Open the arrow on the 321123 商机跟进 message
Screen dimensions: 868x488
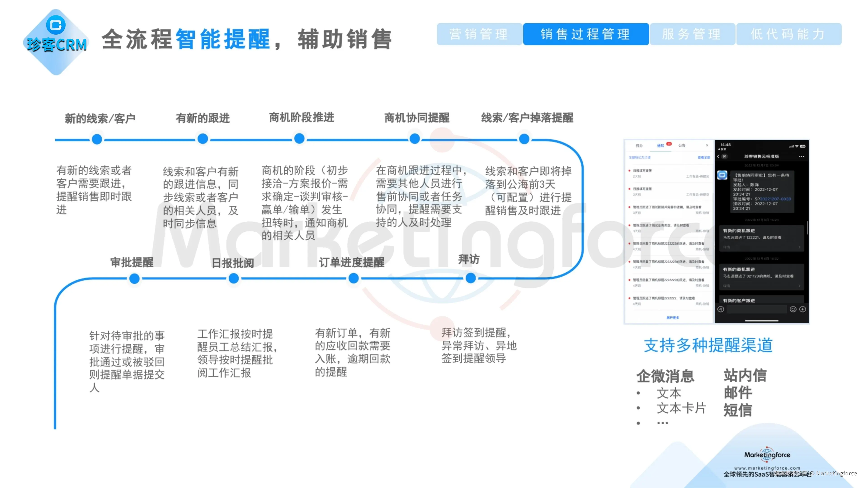(x=800, y=286)
